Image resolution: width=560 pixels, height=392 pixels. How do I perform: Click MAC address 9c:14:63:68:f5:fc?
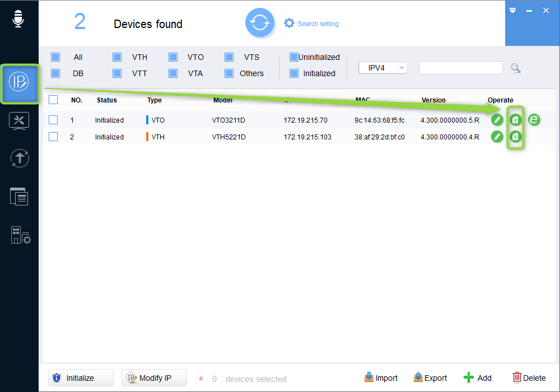(379, 120)
